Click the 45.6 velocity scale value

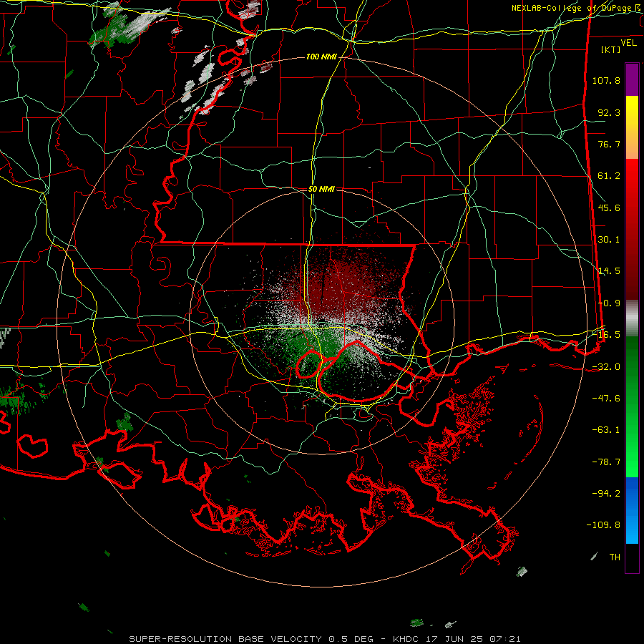[x=609, y=208]
